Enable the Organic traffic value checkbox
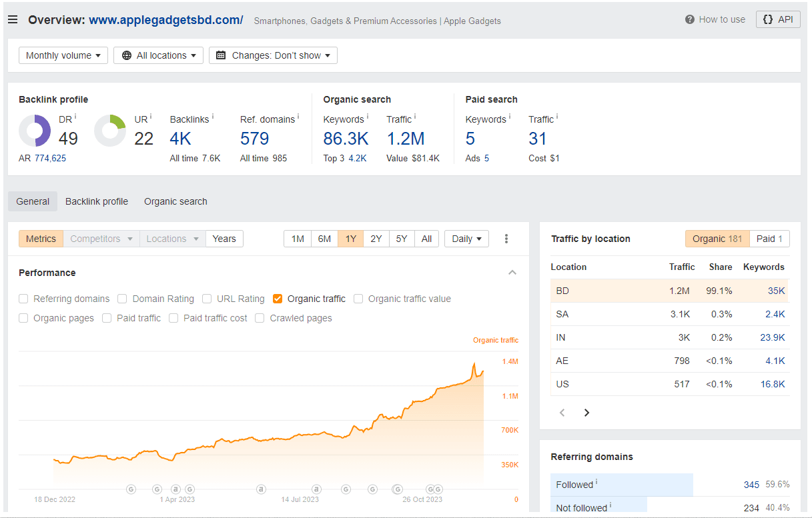Image resolution: width=812 pixels, height=518 pixels. pos(358,299)
